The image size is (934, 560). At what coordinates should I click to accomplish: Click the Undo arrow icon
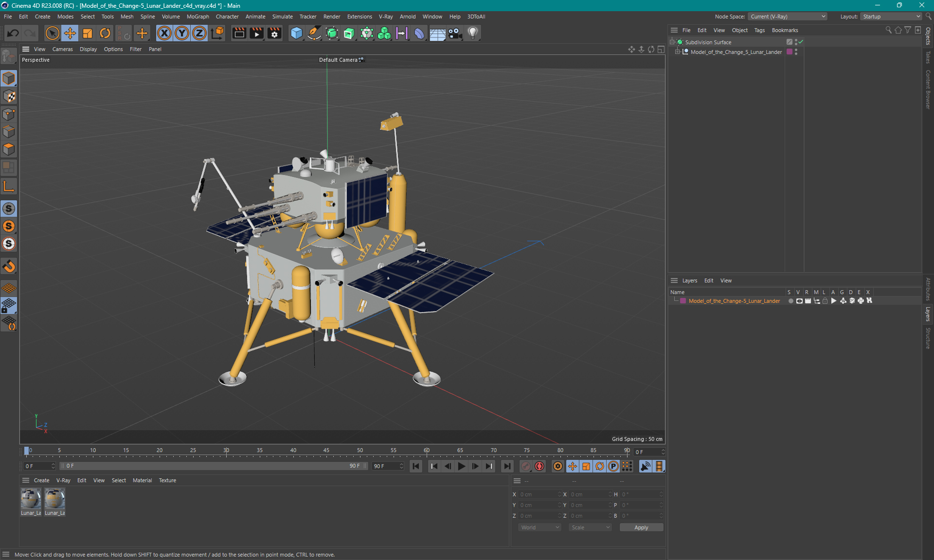click(13, 33)
